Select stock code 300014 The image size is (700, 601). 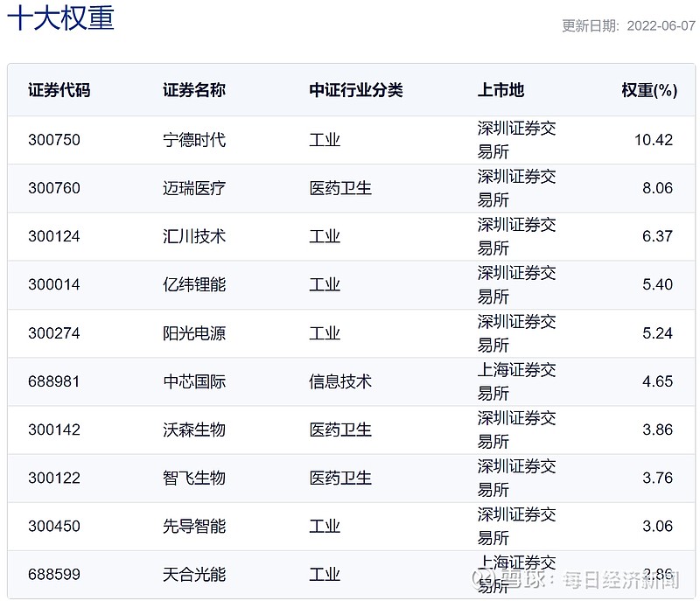point(54,284)
